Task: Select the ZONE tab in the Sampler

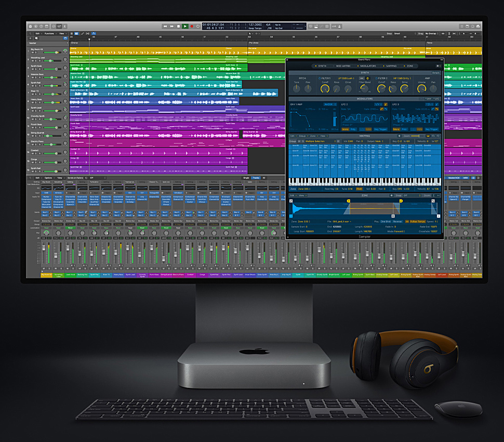Action: click(x=408, y=66)
